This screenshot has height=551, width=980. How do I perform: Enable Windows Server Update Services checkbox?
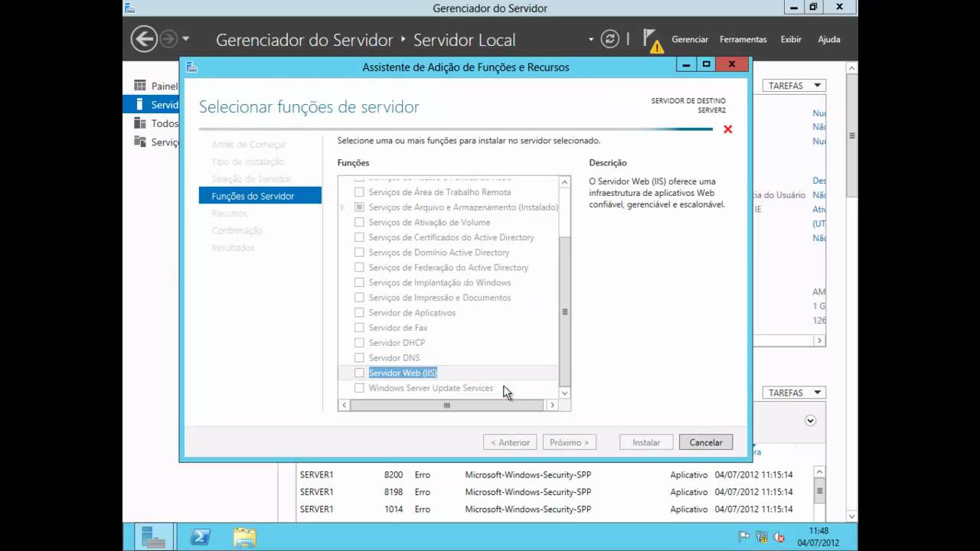pos(359,388)
